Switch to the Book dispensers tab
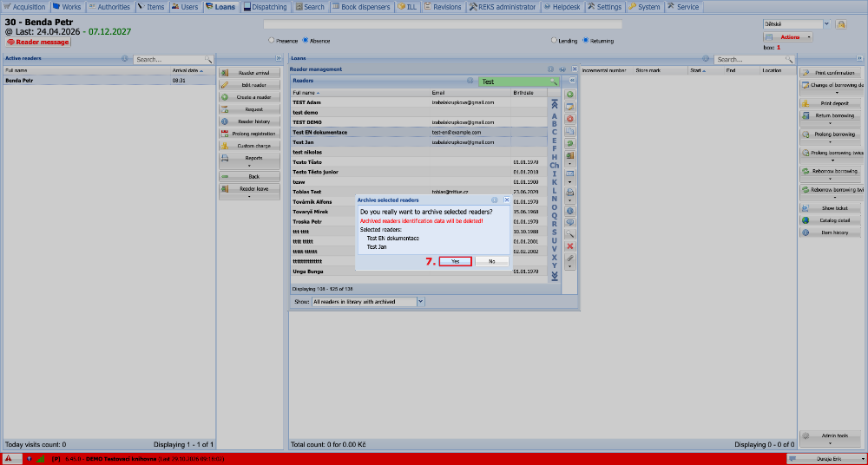868x465 pixels. click(x=361, y=7)
